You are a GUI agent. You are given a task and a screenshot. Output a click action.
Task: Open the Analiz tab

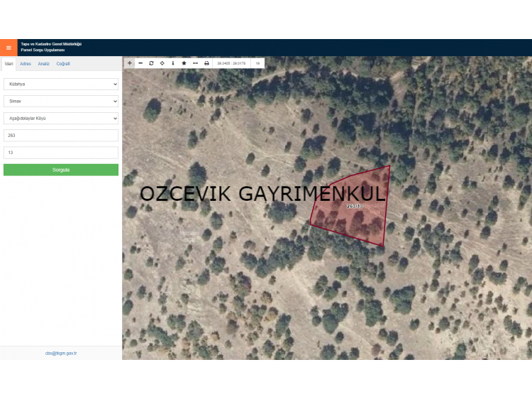pos(43,64)
